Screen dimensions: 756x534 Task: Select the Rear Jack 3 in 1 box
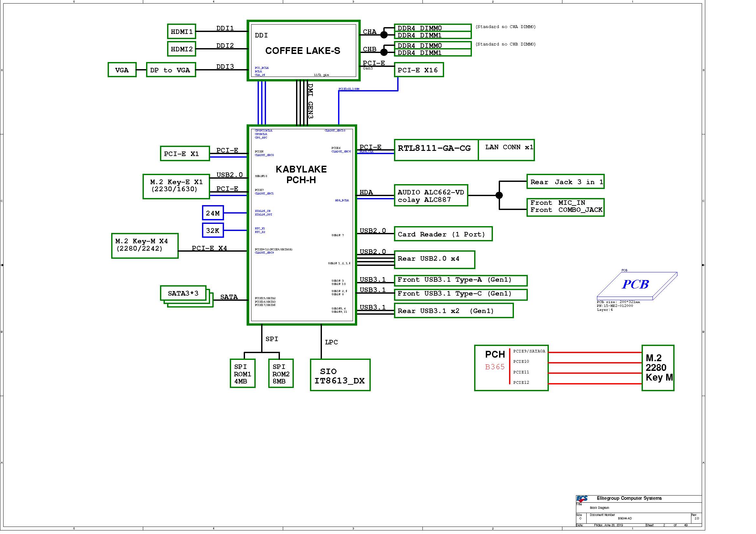coord(565,182)
